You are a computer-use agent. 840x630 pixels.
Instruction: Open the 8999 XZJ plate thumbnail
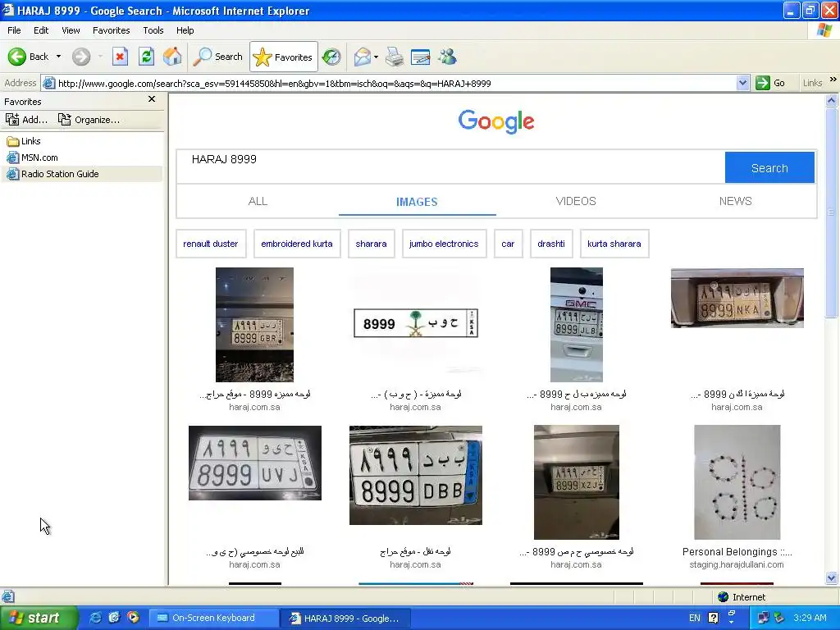click(577, 482)
